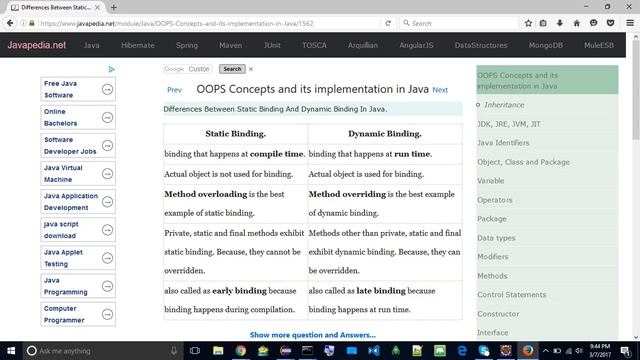This screenshot has height=360, width=640.
Task: Open Hibernate menu in navbar
Action: pos(138,45)
